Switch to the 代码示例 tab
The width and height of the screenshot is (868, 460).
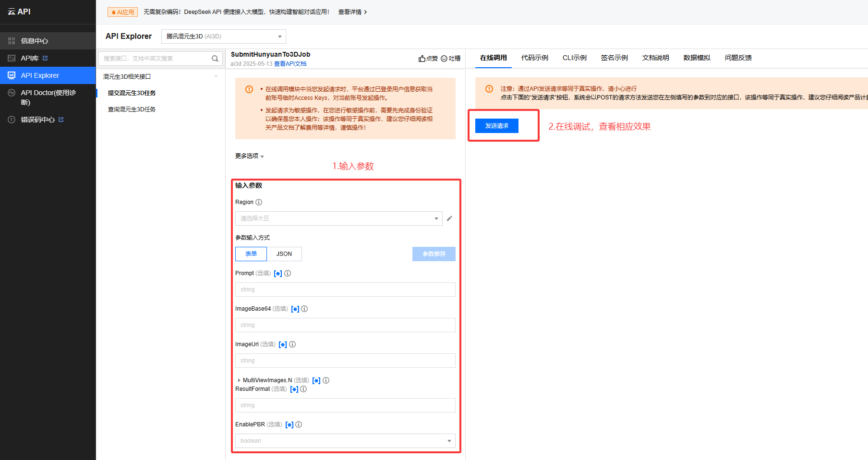coord(535,58)
